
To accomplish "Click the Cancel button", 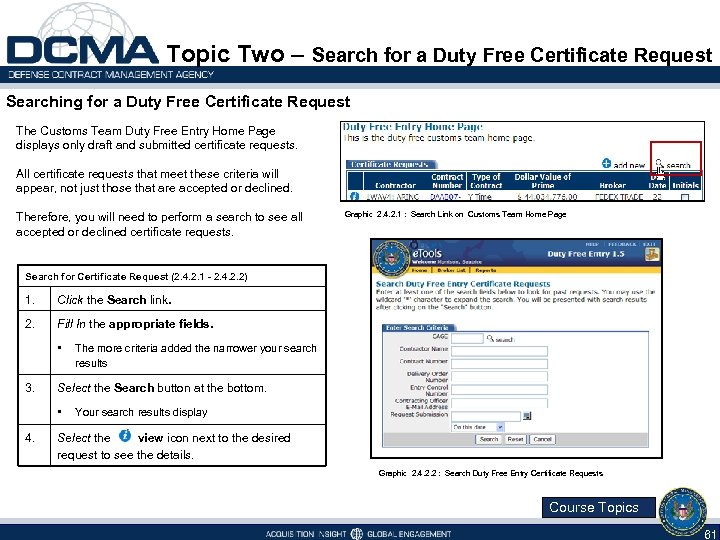I will (x=542, y=439).
